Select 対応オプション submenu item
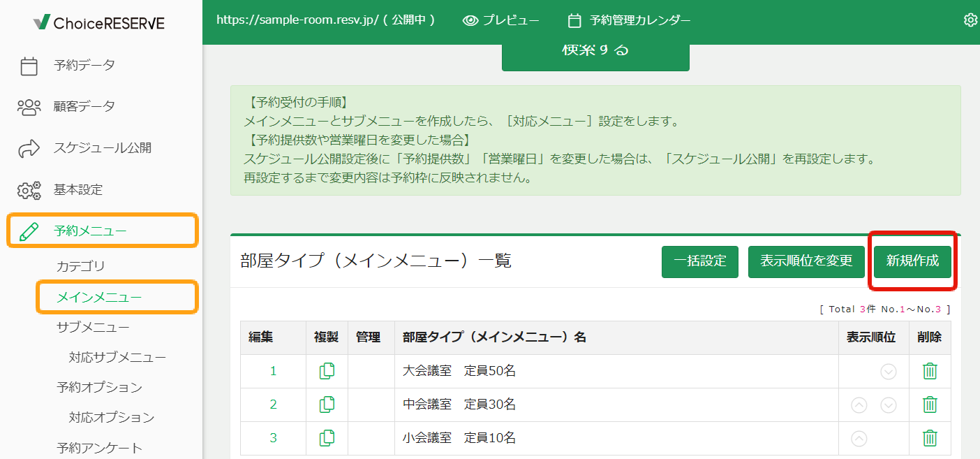Viewport: 980px width, 459px height. [112, 418]
